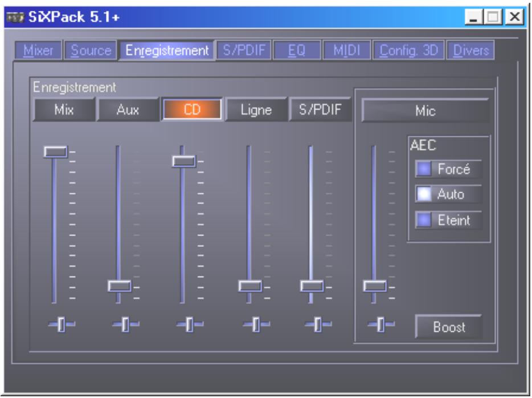Select the AEC Auto option
The width and height of the screenshot is (532, 398).
(x=448, y=194)
